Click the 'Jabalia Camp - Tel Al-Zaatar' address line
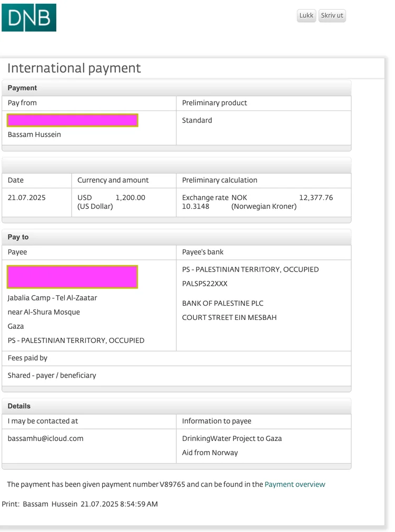 tap(52, 298)
